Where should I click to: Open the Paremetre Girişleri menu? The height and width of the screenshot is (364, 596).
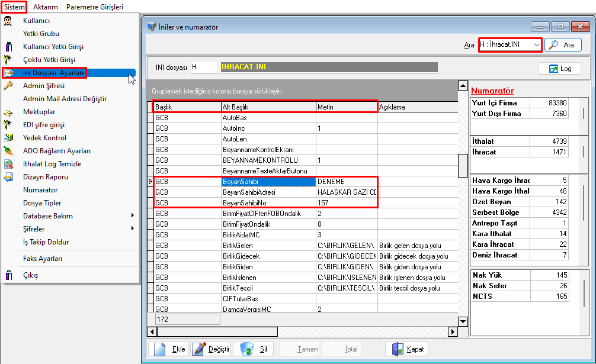95,7
